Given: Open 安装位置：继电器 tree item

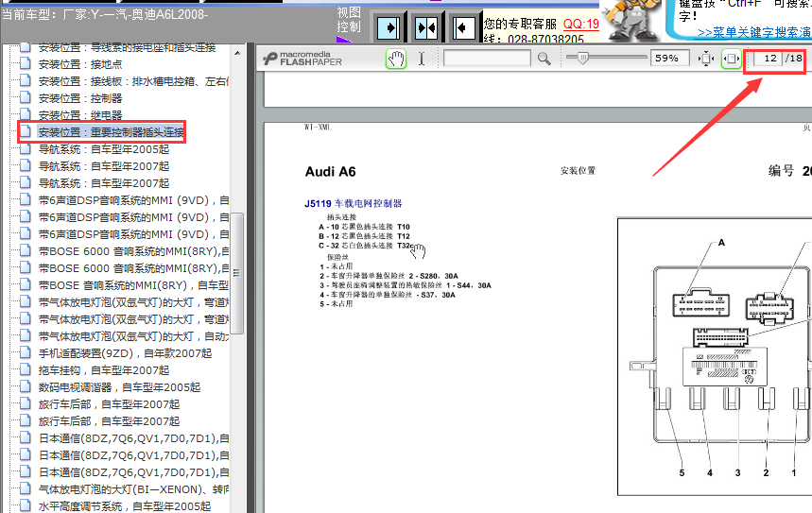Looking at the screenshot, I should pos(80,115).
